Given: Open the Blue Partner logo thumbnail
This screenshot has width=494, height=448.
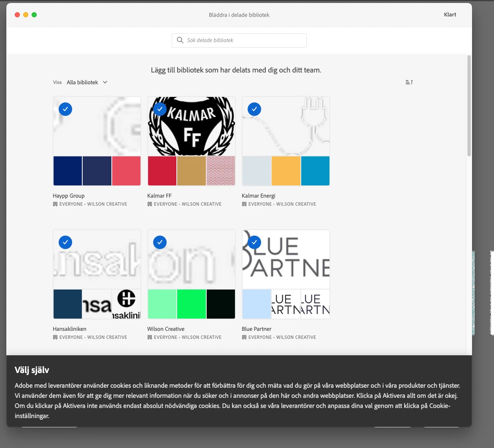Looking at the screenshot, I should 286,260.
